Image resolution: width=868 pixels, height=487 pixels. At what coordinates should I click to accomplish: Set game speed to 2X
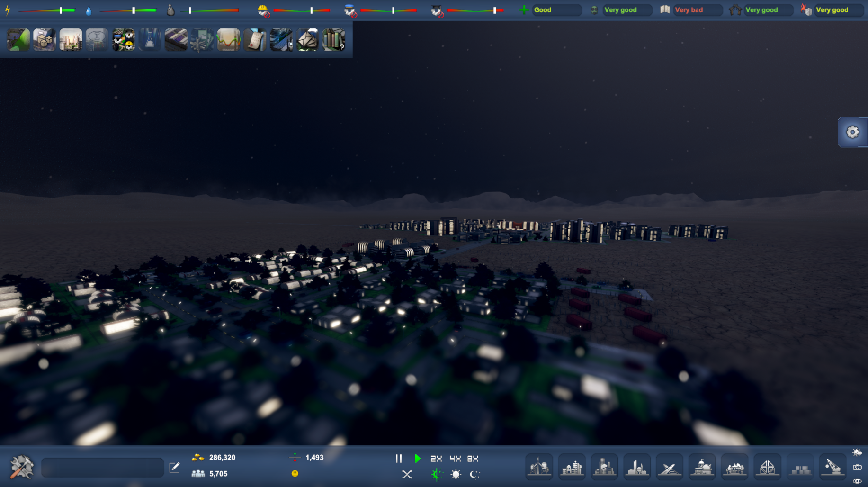[x=436, y=459]
